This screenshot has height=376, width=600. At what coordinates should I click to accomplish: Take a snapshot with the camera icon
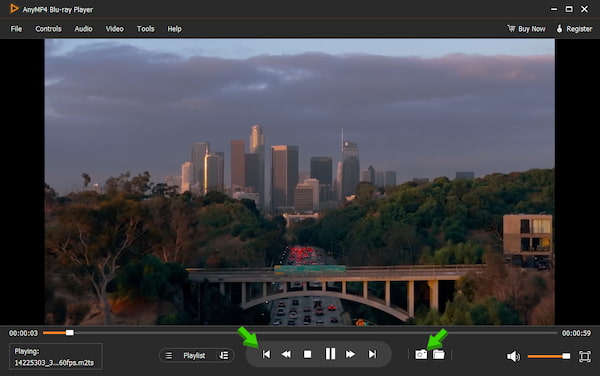coord(421,355)
